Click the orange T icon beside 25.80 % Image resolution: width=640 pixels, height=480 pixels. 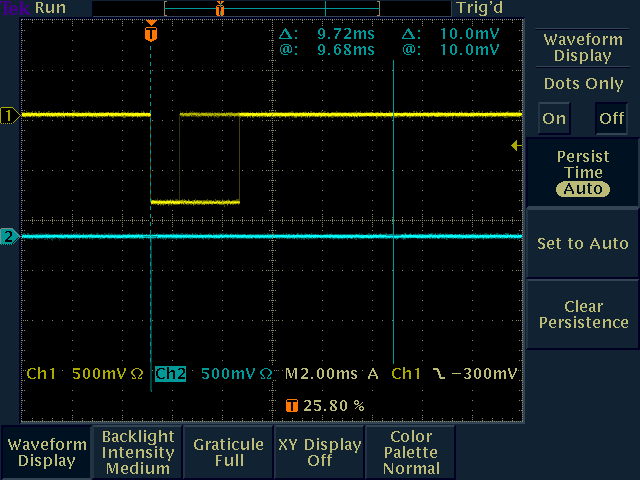pyautogui.click(x=292, y=406)
